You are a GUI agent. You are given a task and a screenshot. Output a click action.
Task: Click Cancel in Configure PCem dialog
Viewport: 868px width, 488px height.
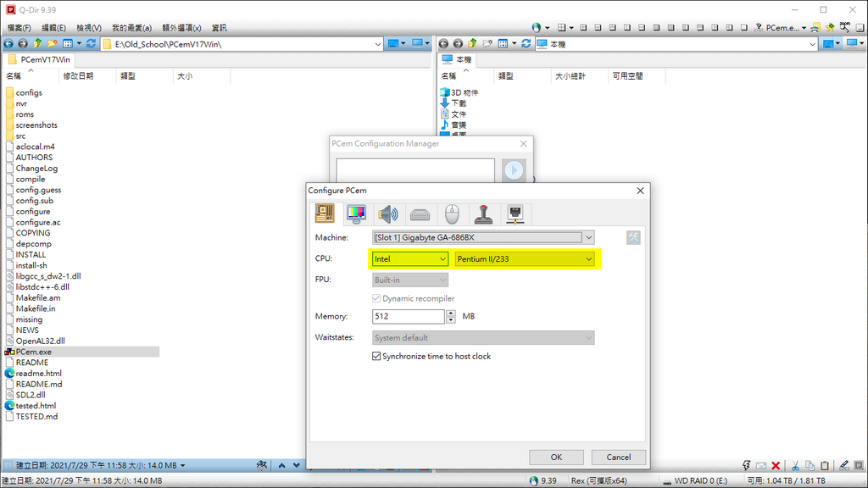[618, 457]
